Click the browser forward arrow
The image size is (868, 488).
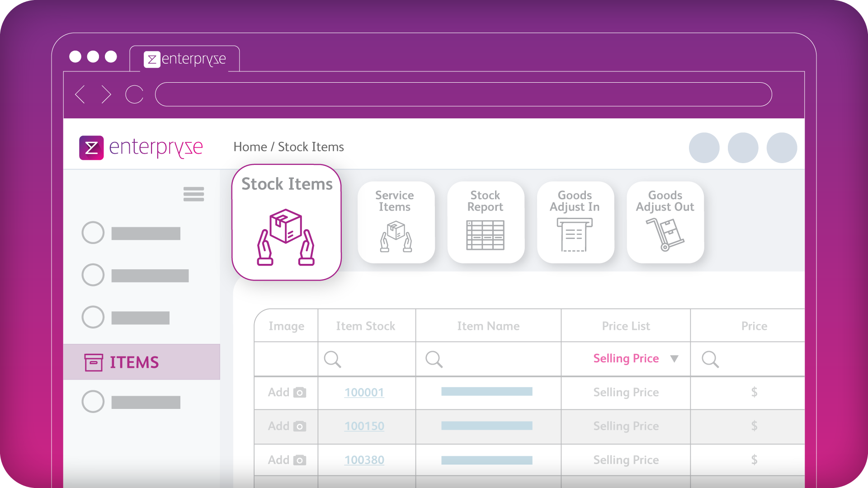click(106, 94)
